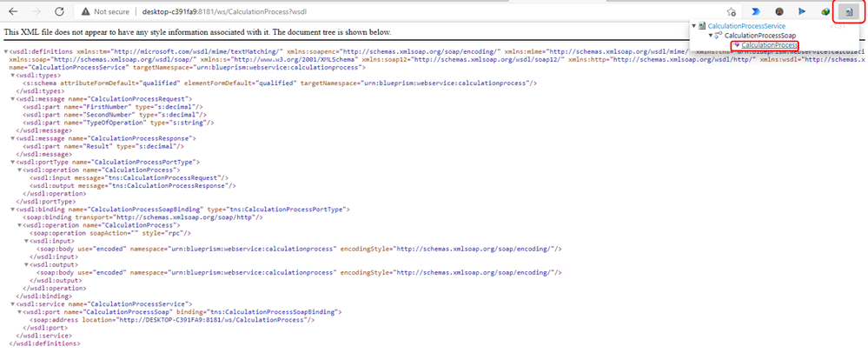Collapse the CalculationProcessResponse message element
Image resolution: width=868 pixels, height=353 pixels.
12,138
